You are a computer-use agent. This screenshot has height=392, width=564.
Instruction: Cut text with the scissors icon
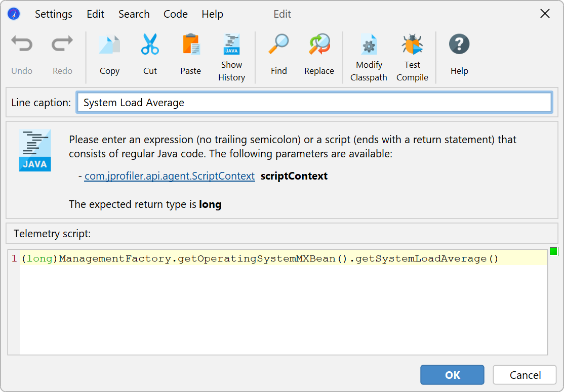pyautogui.click(x=150, y=45)
